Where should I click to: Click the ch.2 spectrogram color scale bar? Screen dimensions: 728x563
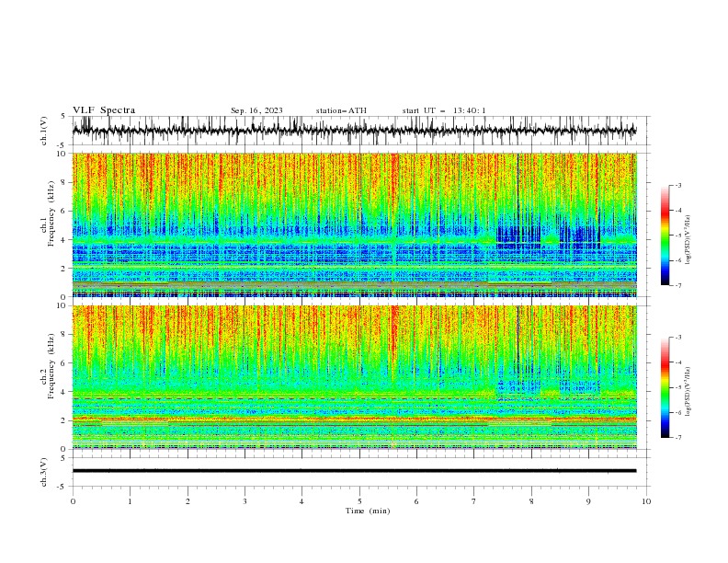tap(665, 387)
